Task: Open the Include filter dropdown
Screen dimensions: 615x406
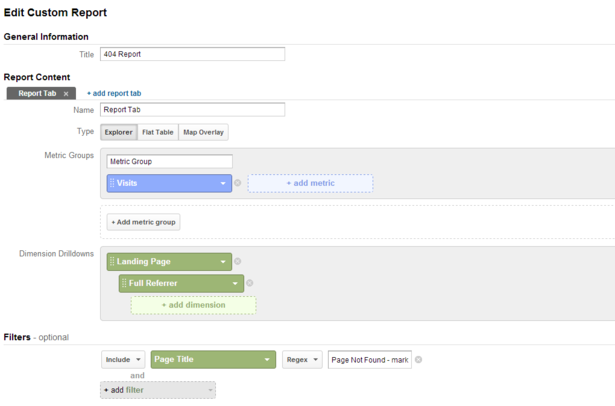Action: pyautogui.click(x=123, y=360)
